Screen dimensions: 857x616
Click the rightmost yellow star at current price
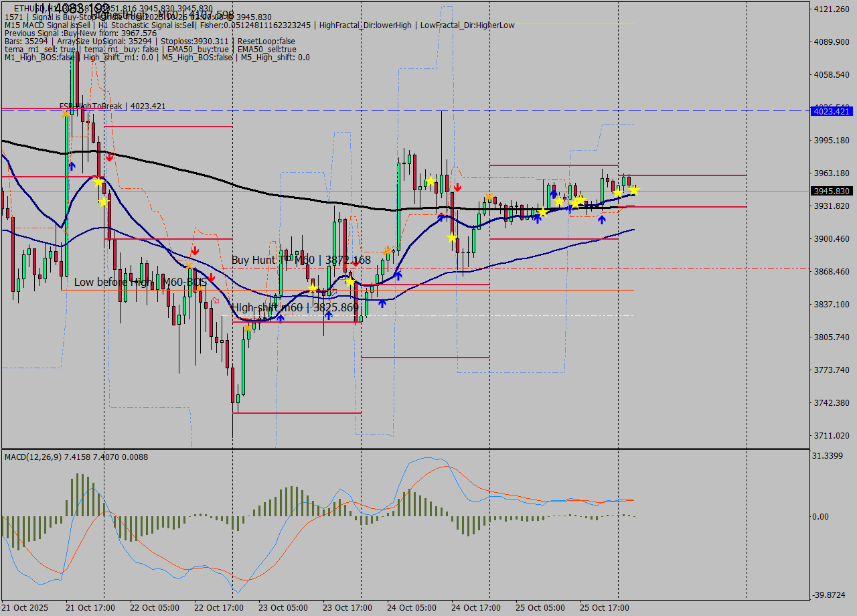[x=633, y=190]
